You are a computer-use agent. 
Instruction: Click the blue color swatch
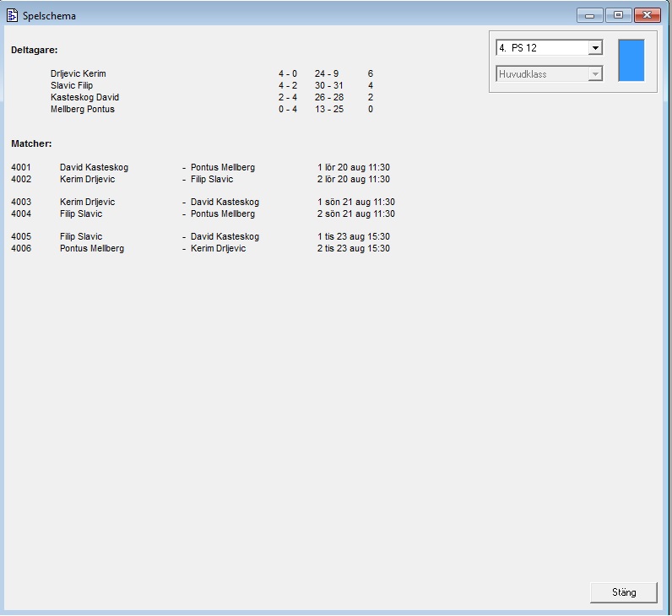click(631, 60)
